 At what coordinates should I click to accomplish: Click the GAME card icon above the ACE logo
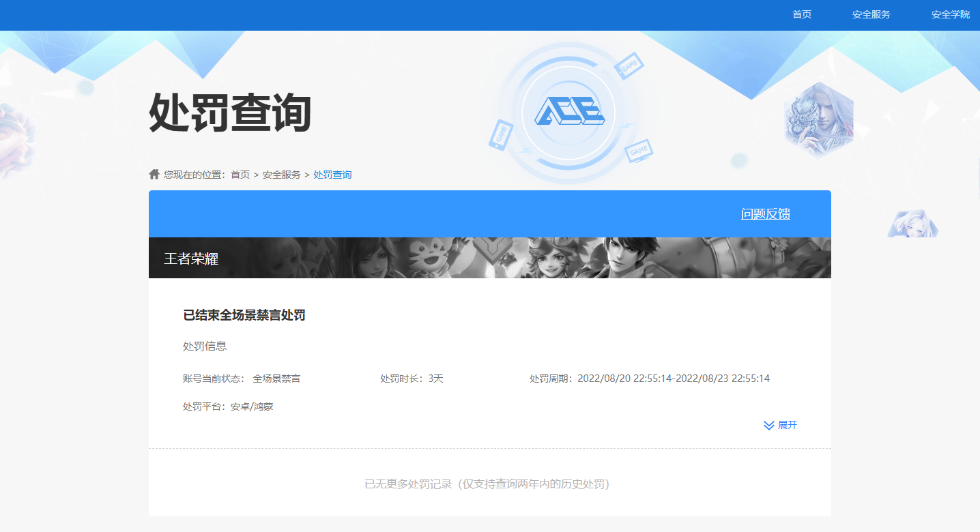(x=629, y=65)
